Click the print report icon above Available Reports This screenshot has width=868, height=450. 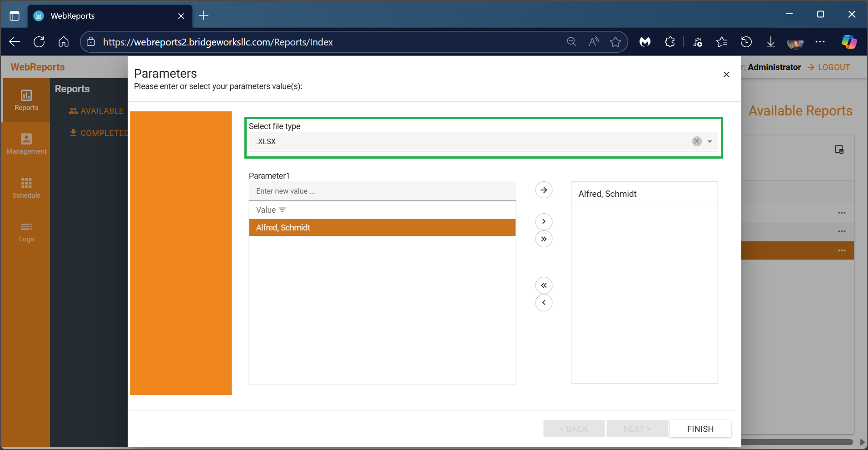tap(839, 149)
